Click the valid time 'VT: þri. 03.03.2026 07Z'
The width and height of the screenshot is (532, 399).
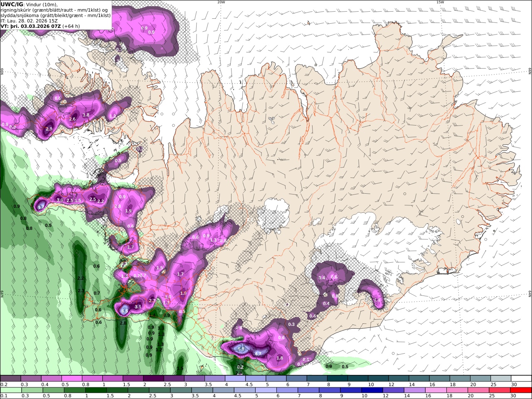coord(31,26)
